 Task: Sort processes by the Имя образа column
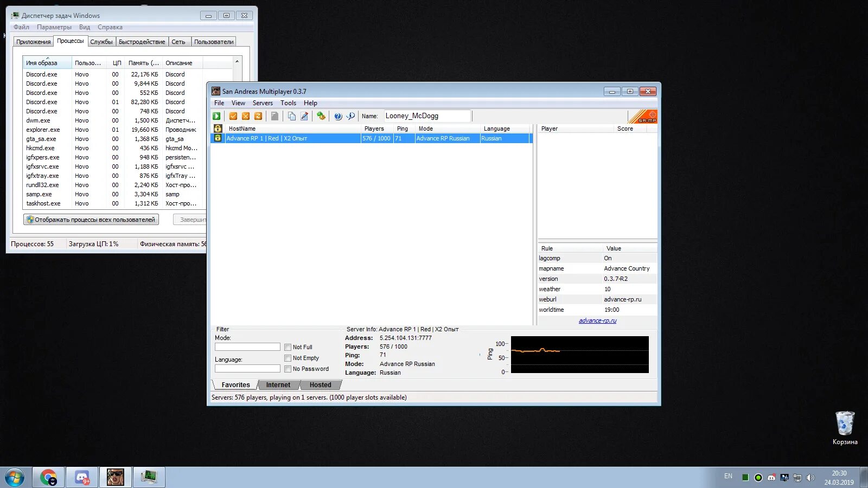coord(47,63)
